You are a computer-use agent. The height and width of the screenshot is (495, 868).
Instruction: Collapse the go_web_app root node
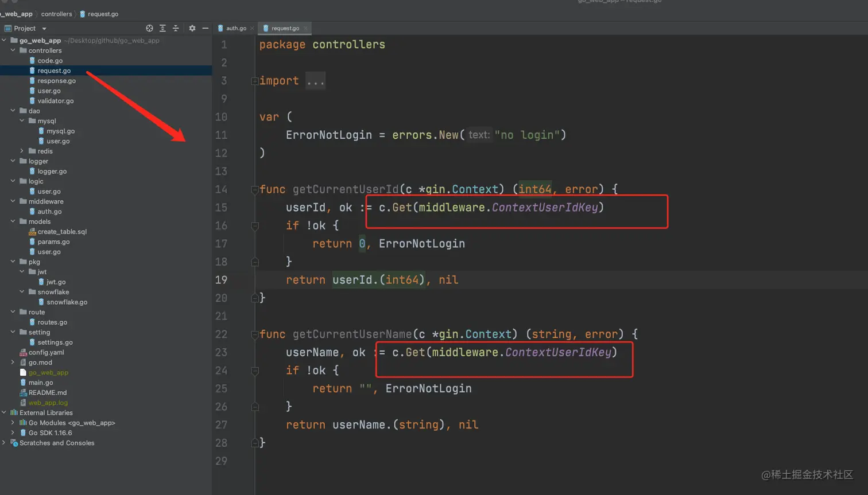point(4,40)
